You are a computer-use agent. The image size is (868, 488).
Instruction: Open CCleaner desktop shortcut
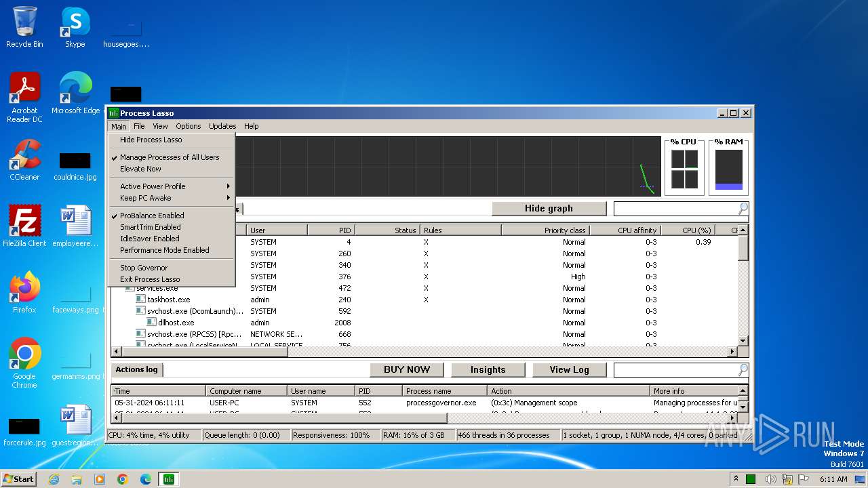pos(24,160)
